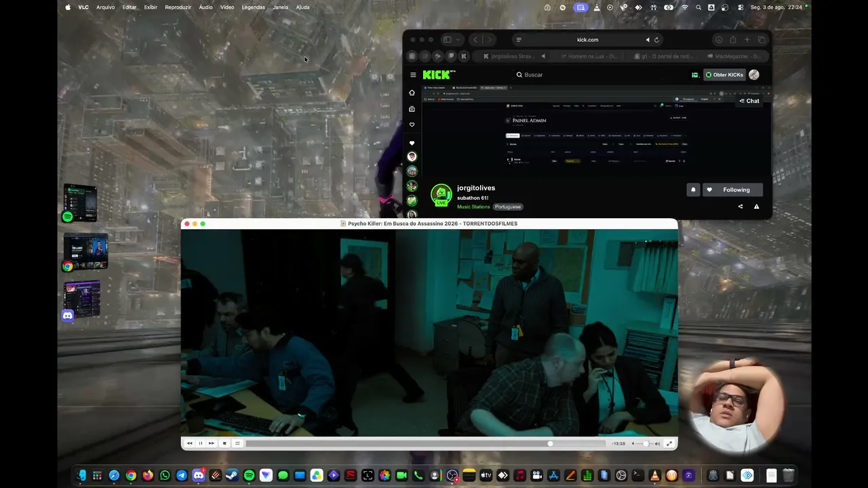Click the Portuguese language tag
This screenshot has width=868, height=488.
pyautogui.click(x=508, y=207)
